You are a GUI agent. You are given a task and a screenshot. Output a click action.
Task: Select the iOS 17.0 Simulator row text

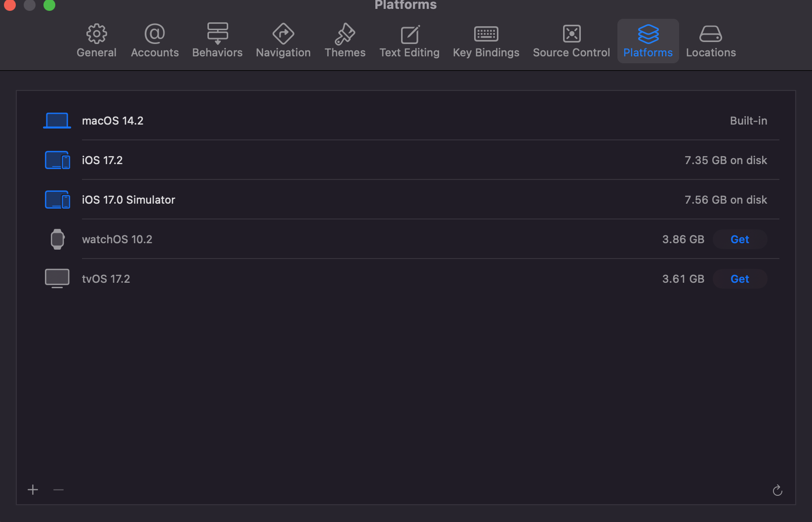[128, 200]
